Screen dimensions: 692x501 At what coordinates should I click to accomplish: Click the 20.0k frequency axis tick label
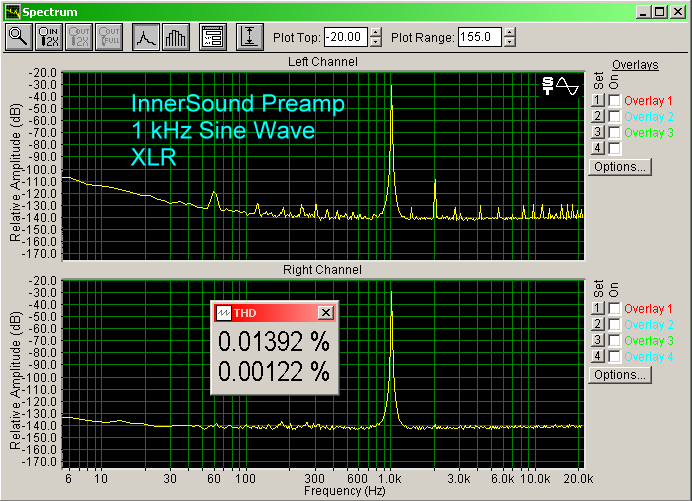578,479
